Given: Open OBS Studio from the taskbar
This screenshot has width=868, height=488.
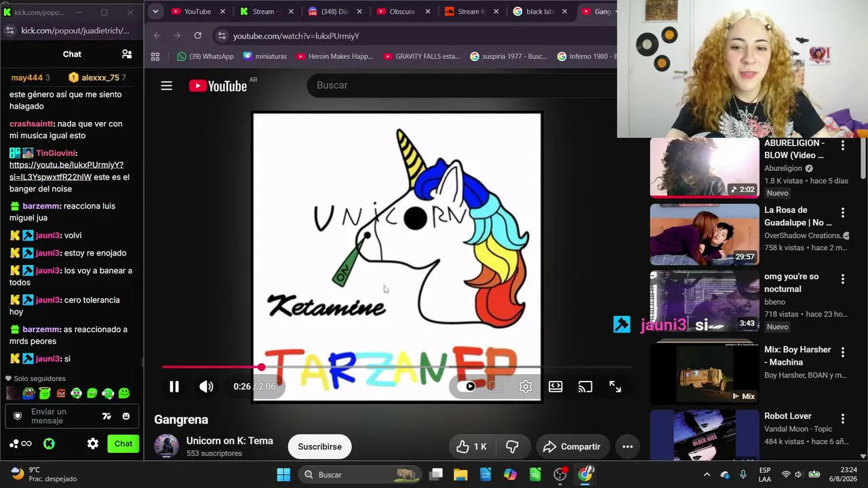Looking at the screenshot, I should tap(560, 474).
